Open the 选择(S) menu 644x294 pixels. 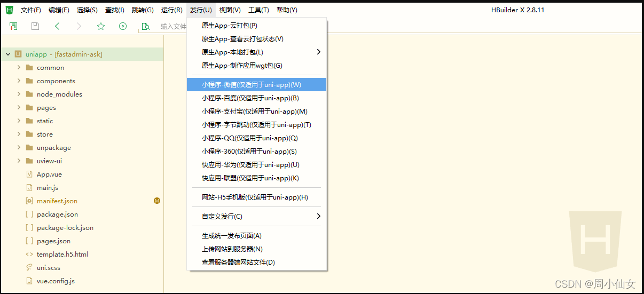click(x=87, y=10)
